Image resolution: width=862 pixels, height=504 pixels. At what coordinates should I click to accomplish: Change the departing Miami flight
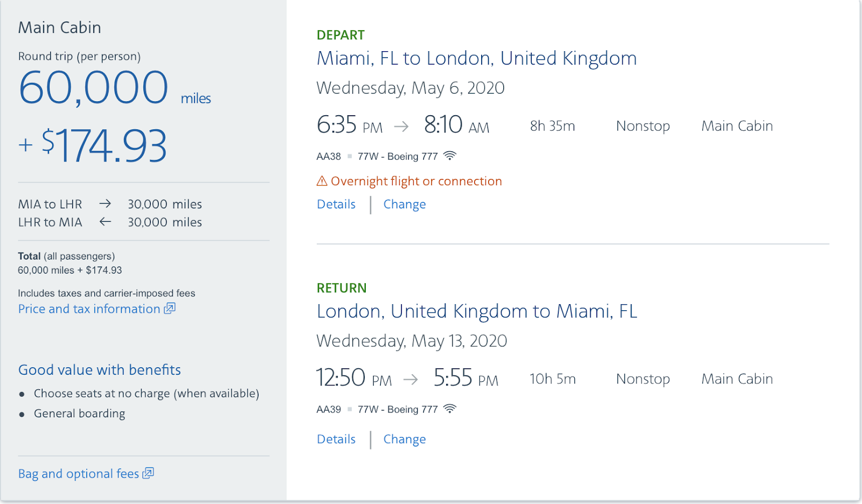(404, 204)
